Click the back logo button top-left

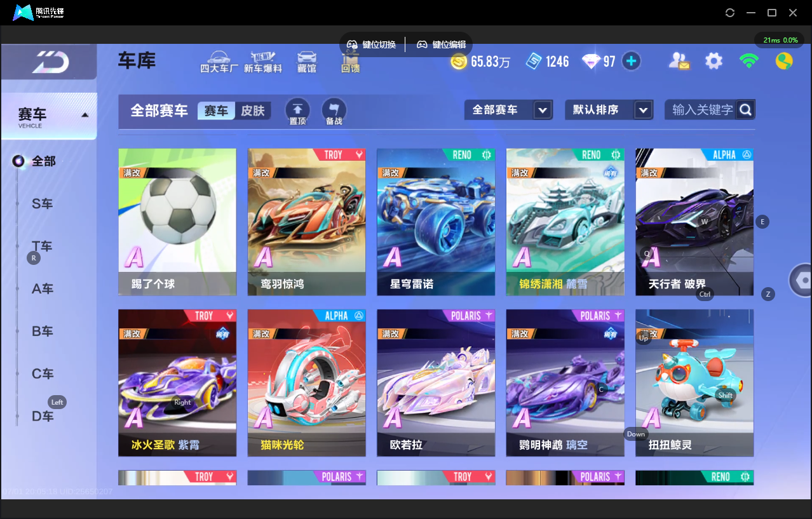pyautogui.click(x=50, y=62)
